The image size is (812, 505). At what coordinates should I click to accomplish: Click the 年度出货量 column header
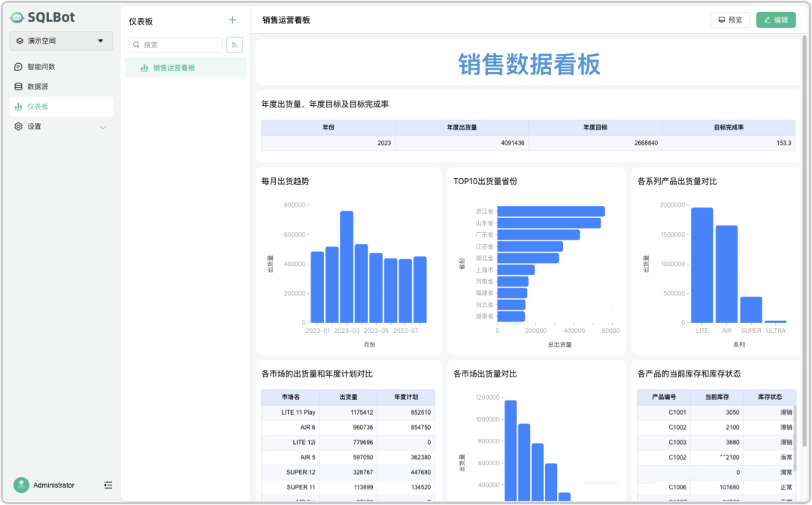(461, 128)
